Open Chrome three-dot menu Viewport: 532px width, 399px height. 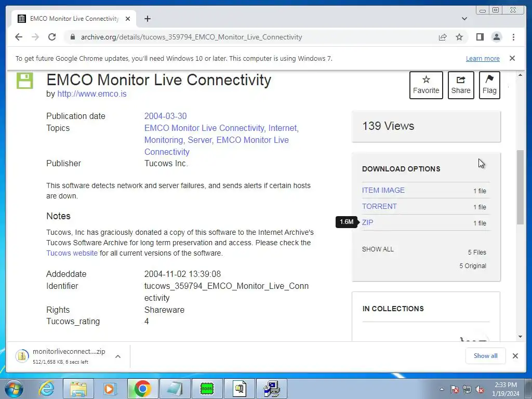pyautogui.click(x=513, y=37)
